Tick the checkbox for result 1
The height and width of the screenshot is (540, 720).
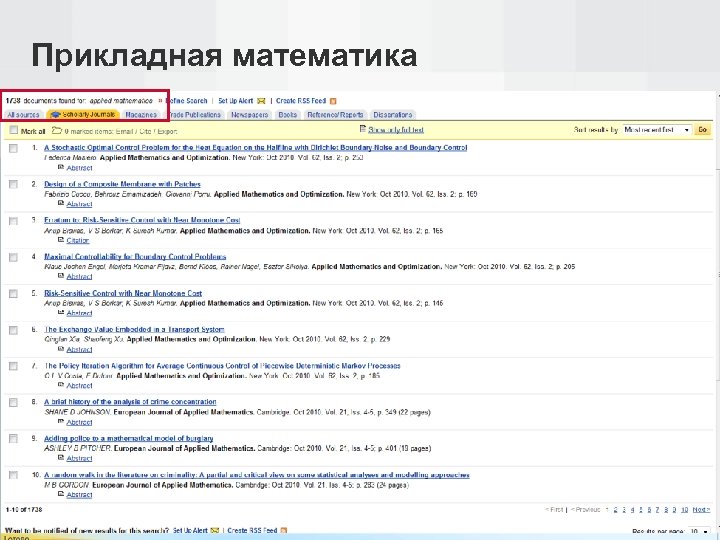point(13,148)
